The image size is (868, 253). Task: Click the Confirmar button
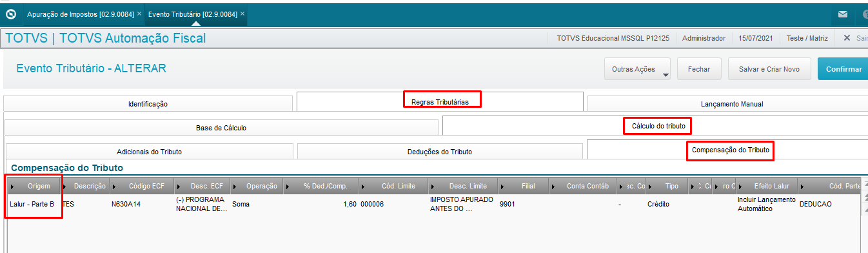tap(843, 69)
